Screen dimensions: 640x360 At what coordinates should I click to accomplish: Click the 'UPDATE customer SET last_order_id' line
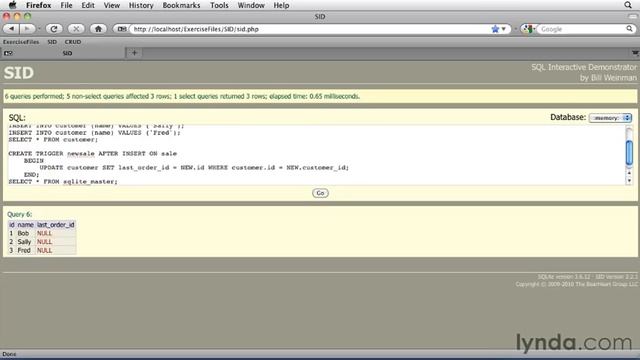[194, 167]
